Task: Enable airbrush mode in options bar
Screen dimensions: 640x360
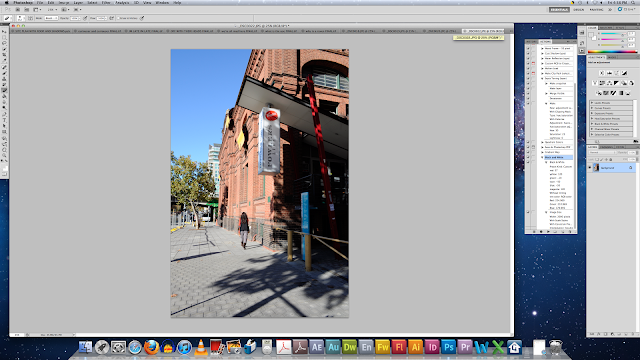Action: click(x=111, y=18)
